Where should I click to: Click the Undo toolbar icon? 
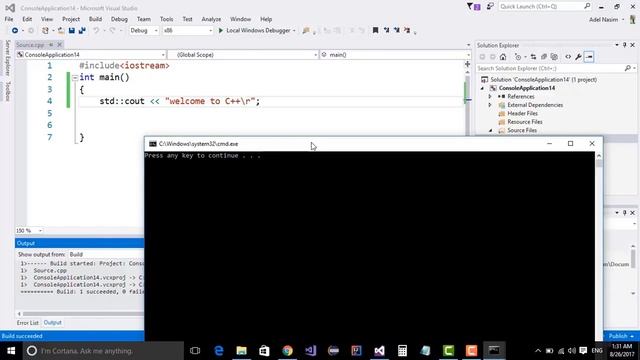[x=96, y=31]
